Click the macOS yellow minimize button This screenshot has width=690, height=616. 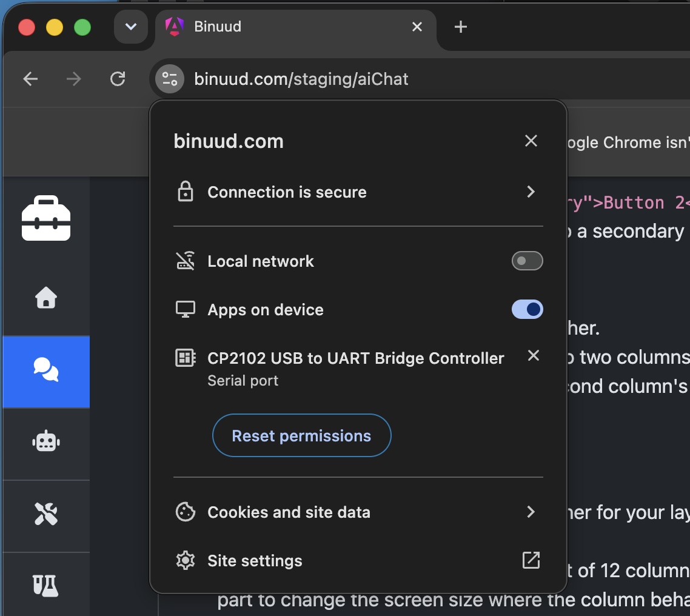(55, 27)
